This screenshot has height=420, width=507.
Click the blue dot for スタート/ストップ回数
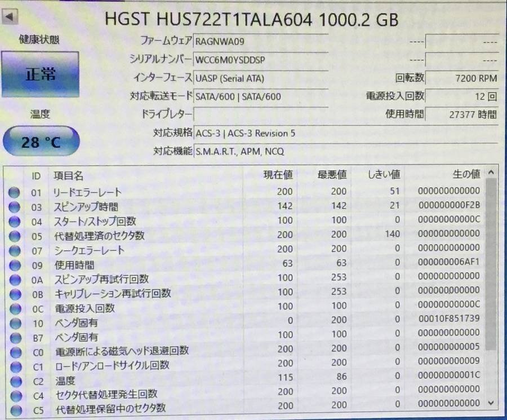point(15,222)
